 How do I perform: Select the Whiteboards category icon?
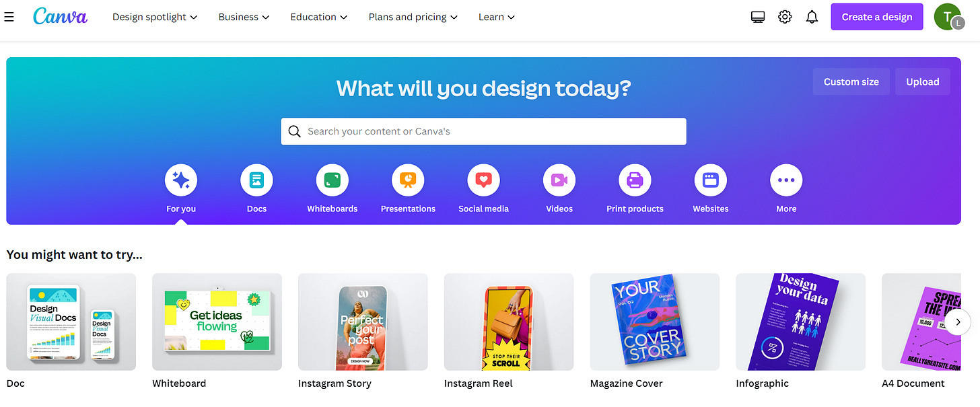[x=332, y=180]
